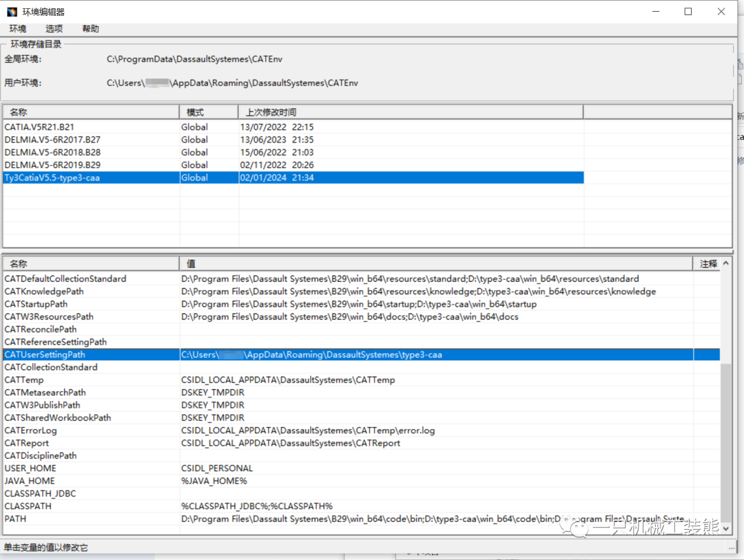
Task: Click the CSIDL_PERSONAL value of USER_HOME
Action: click(217, 468)
